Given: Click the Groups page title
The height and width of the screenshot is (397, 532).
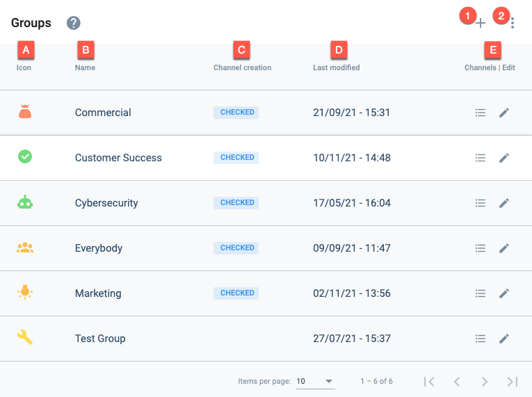Looking at the screenshot, I should click(31, 23).
